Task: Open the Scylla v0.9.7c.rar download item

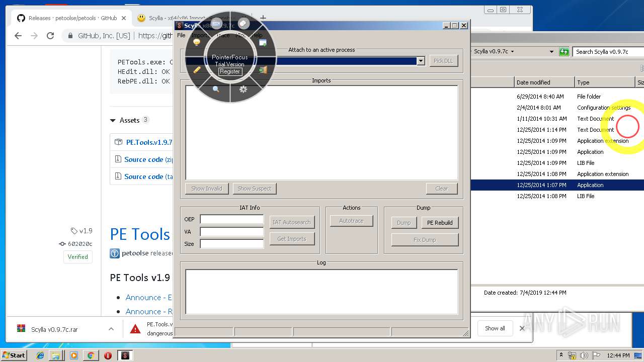Action: (x=54, y=329)
